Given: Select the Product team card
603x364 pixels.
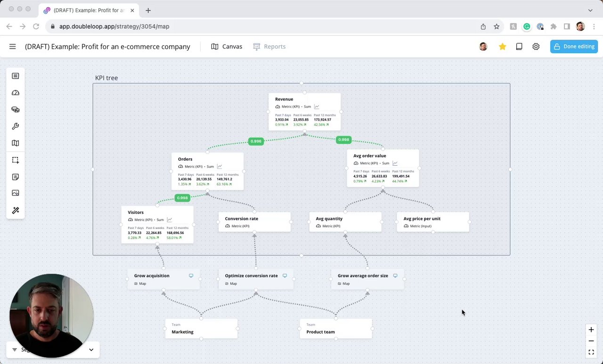Looking at the screenshot, I should pos(336,329).
